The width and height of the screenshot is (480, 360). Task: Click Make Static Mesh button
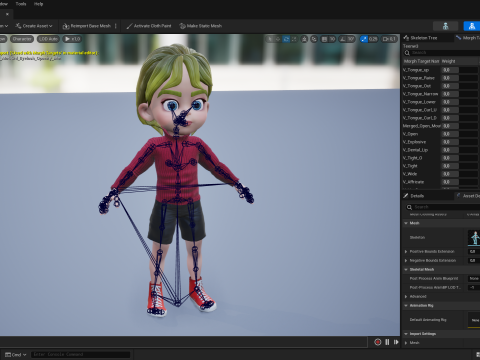tap(201, 26)
